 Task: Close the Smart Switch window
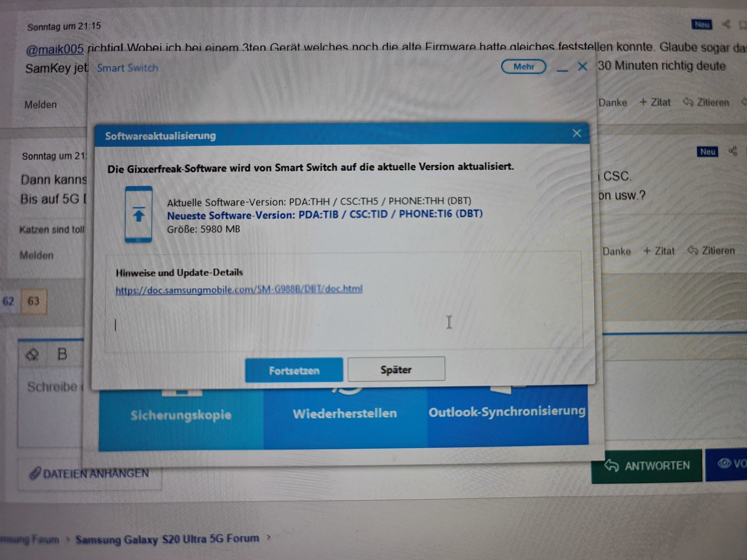point(582,67)
